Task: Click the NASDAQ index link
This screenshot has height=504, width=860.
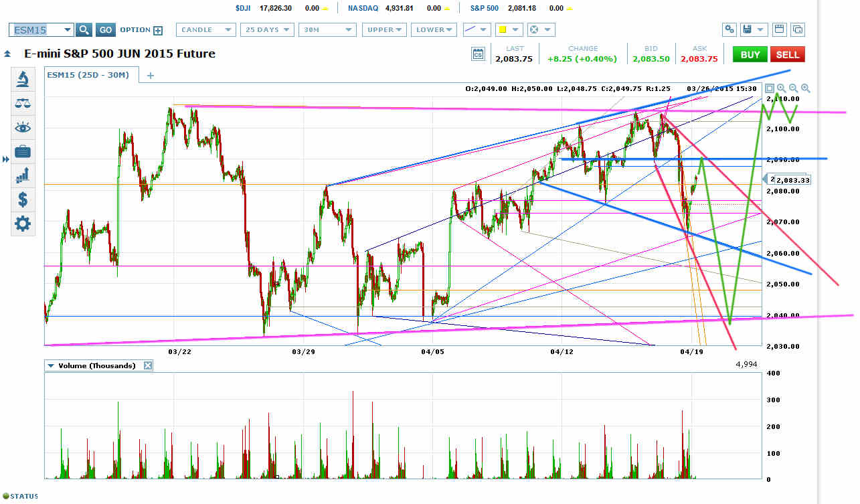Action: (364, 8)
